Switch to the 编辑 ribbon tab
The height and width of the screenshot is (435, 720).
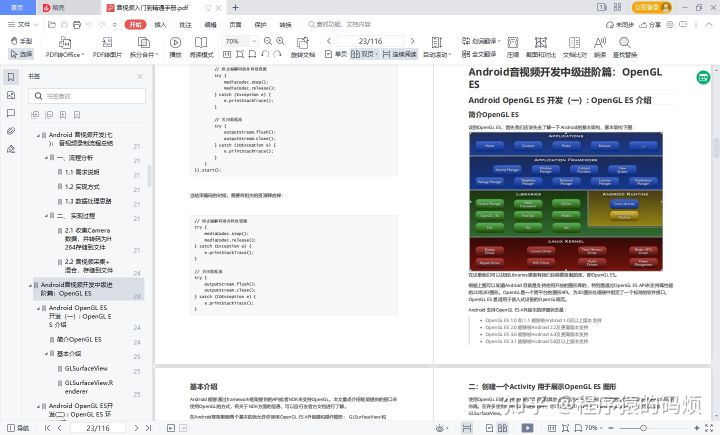pos(210,25)
